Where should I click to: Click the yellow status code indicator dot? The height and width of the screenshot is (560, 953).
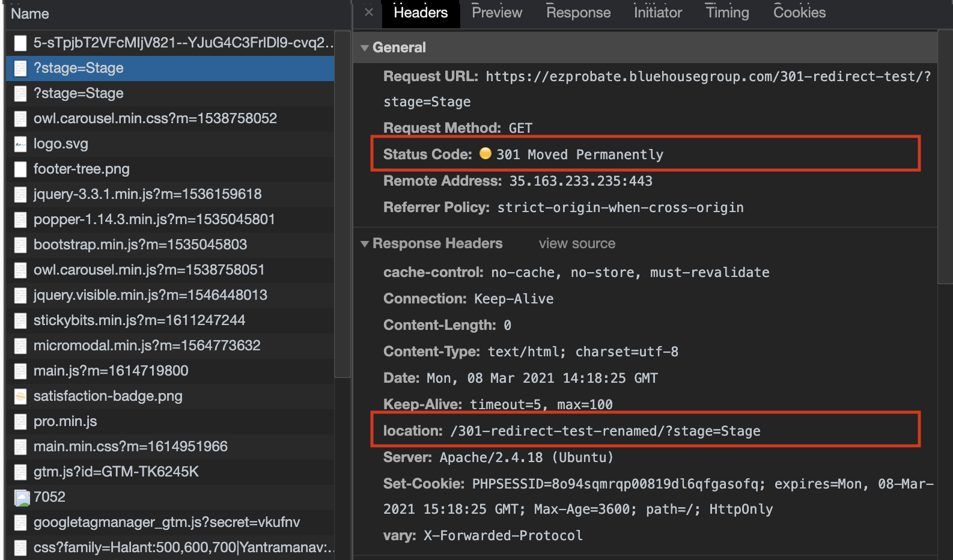[486, 153]
